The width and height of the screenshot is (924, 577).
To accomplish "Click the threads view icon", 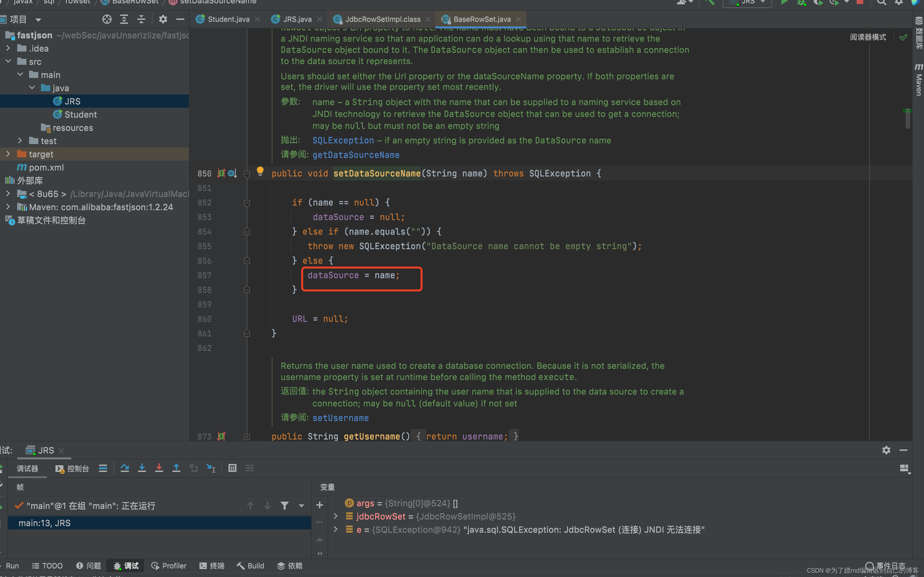I will [103, 468].
